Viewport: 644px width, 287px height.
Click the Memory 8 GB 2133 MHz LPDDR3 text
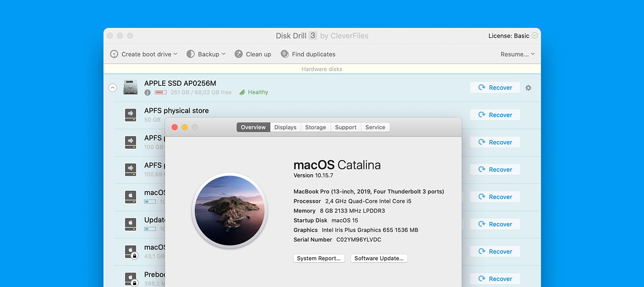(x=339, y=211)
